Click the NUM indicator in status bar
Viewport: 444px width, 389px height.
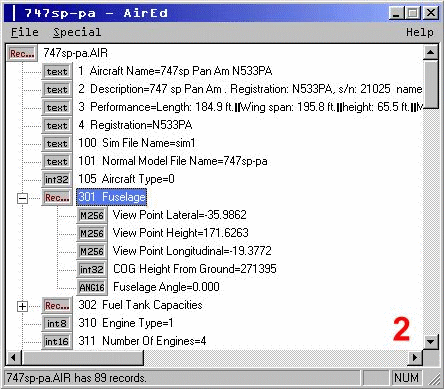406,378
